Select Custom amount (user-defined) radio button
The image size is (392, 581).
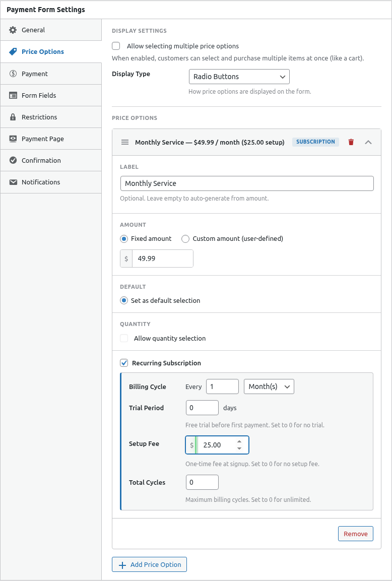[x=185, y=239]
